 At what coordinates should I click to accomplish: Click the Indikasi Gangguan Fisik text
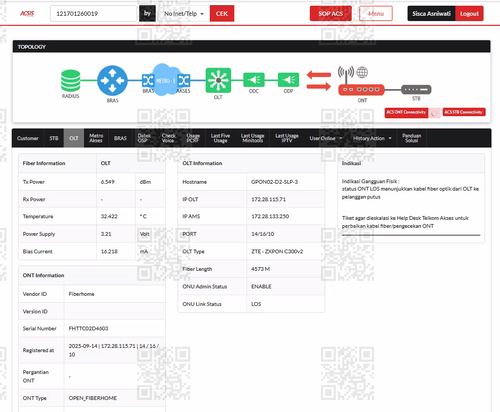click(370, 181)
